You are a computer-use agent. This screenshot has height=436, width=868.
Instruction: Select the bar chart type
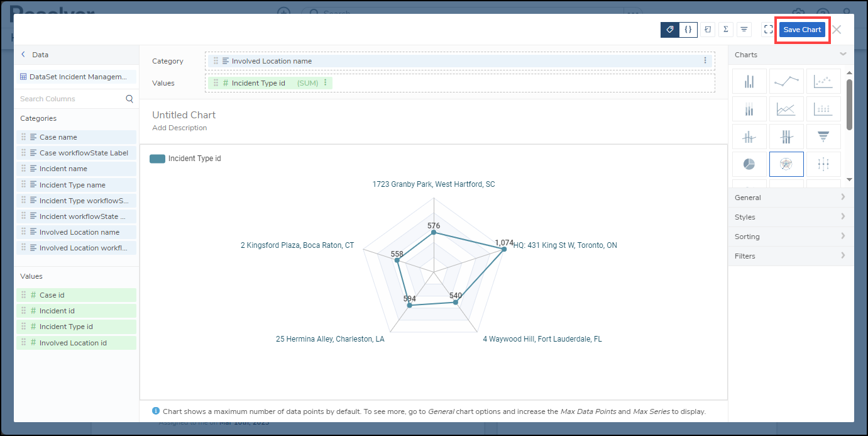(749, 81)
